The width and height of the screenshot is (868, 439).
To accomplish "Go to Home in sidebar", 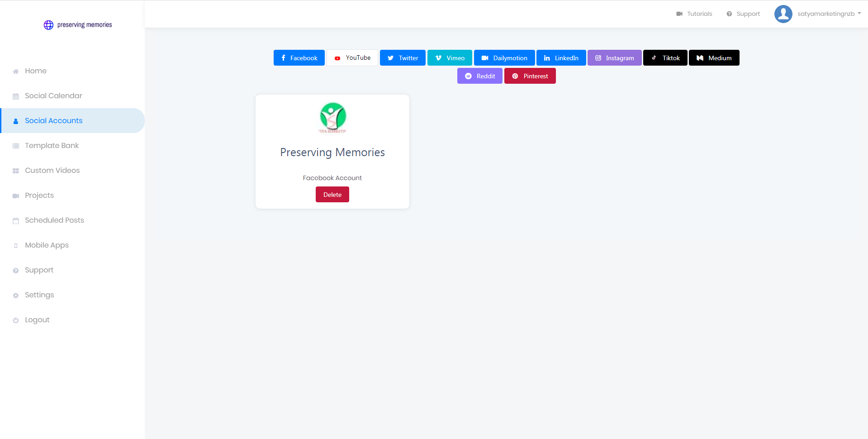I will coord(72,71).
